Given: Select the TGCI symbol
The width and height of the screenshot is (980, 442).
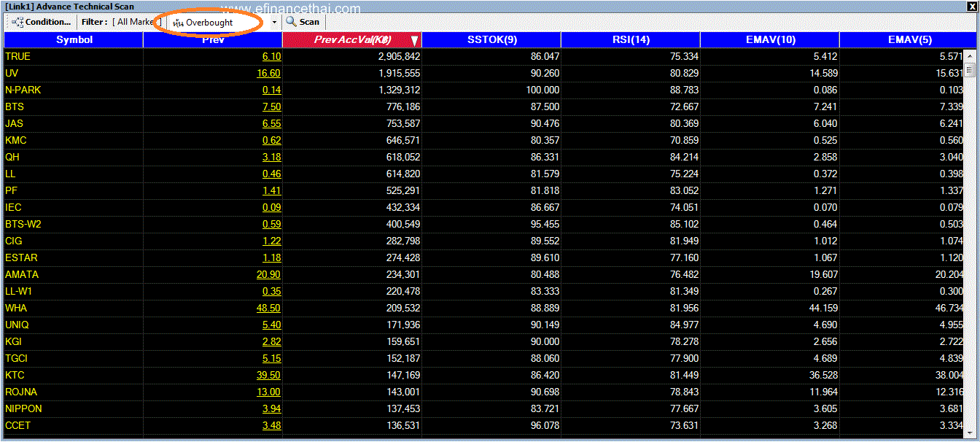Looking at the screenshot, I should [x=16, y=358].
